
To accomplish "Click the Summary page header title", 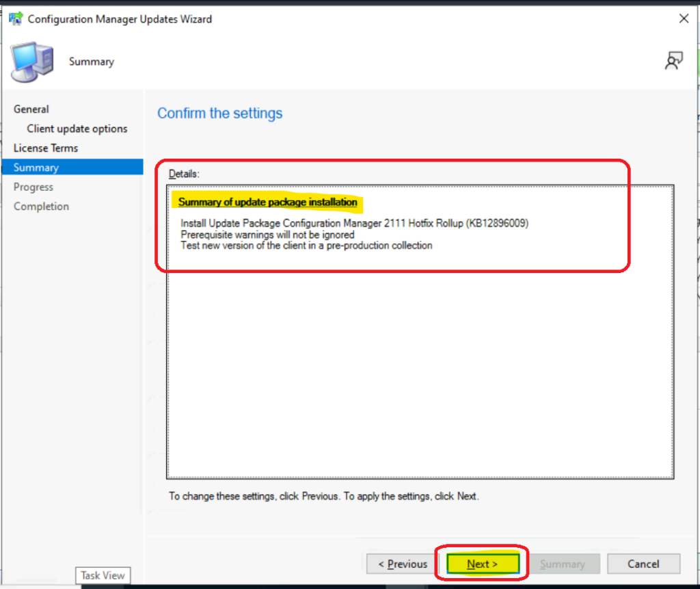I will pyautogui.click(x=92, y=62).
